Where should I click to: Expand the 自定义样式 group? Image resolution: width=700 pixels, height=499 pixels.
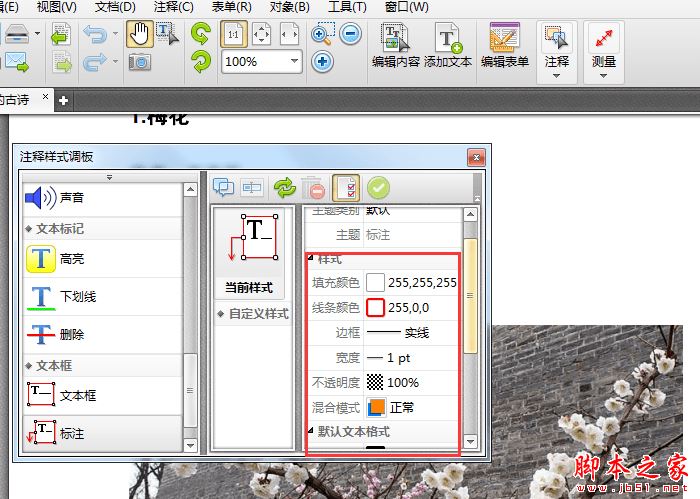click(221, 314)
